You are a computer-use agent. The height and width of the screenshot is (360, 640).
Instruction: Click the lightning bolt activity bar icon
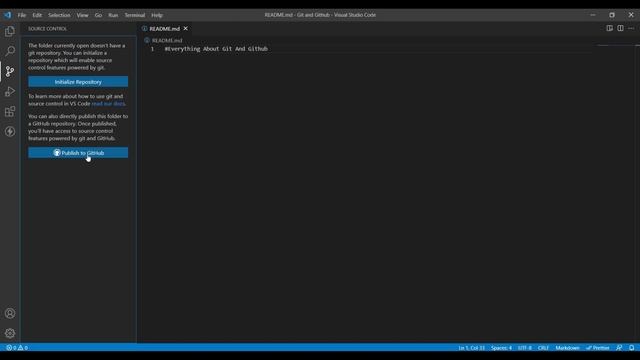click(x=10, y=131)
